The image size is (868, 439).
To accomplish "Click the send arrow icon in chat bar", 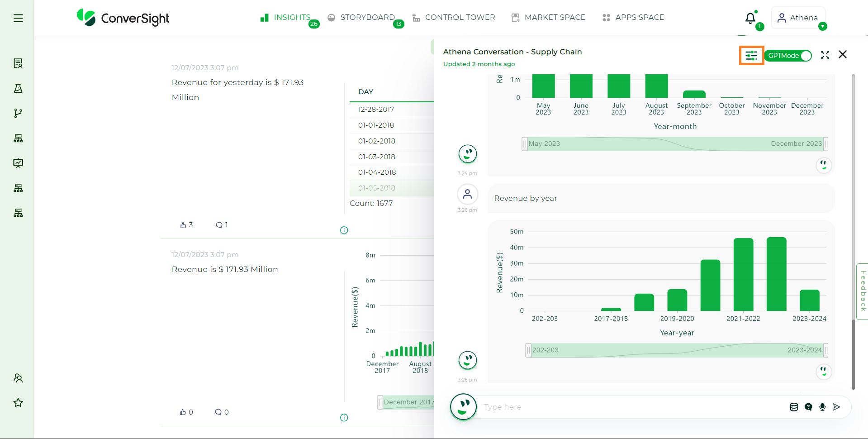I will (x=837, y=407).
